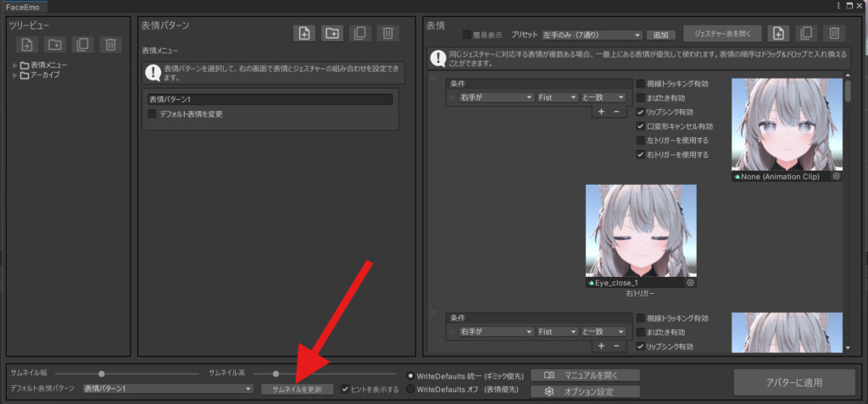
Task: Open the object picker beside None (Animation Clip)
Action: 836,176
